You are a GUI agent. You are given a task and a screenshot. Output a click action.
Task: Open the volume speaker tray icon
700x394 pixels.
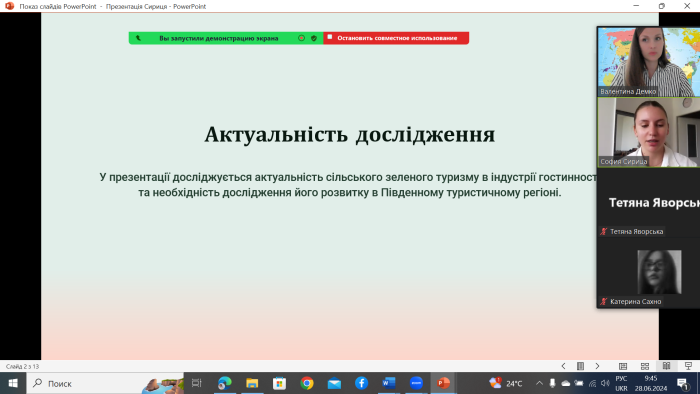click(x=605, y=383)
